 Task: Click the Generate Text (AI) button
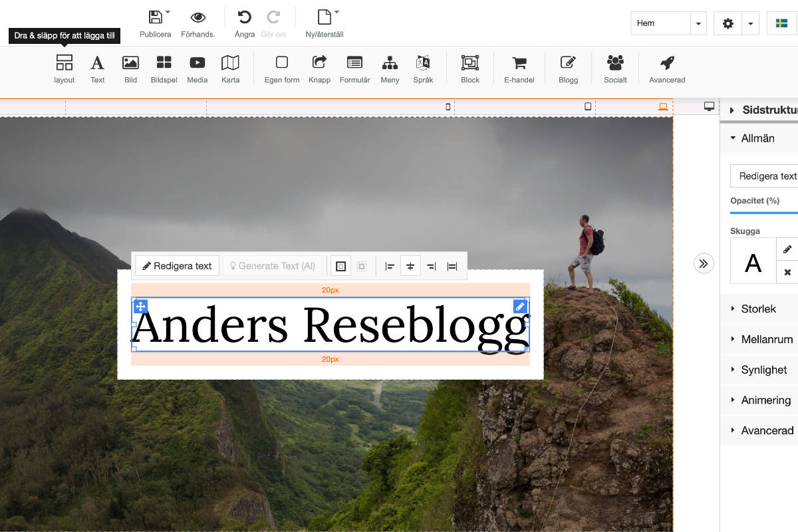click(x=273, y=266)
